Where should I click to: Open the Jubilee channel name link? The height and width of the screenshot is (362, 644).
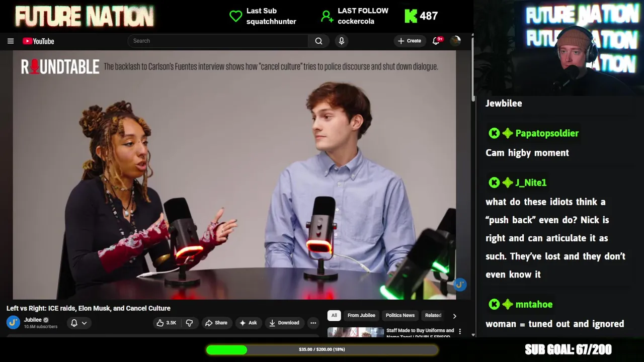33,320
